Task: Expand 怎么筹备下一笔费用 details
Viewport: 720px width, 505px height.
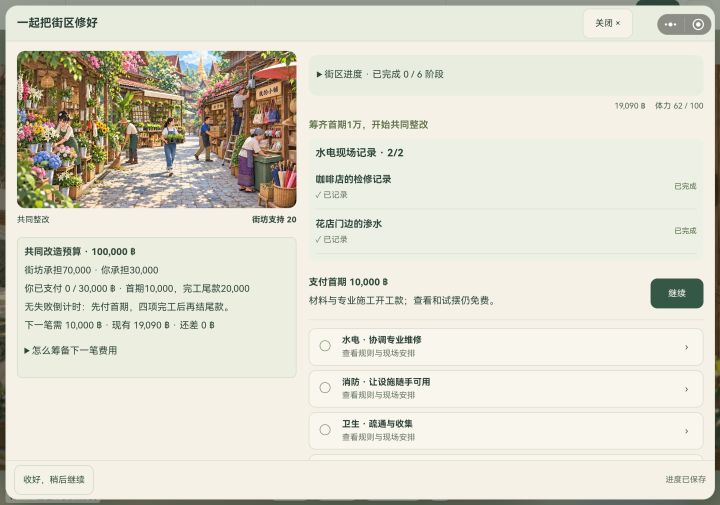Action: point(71,351)
